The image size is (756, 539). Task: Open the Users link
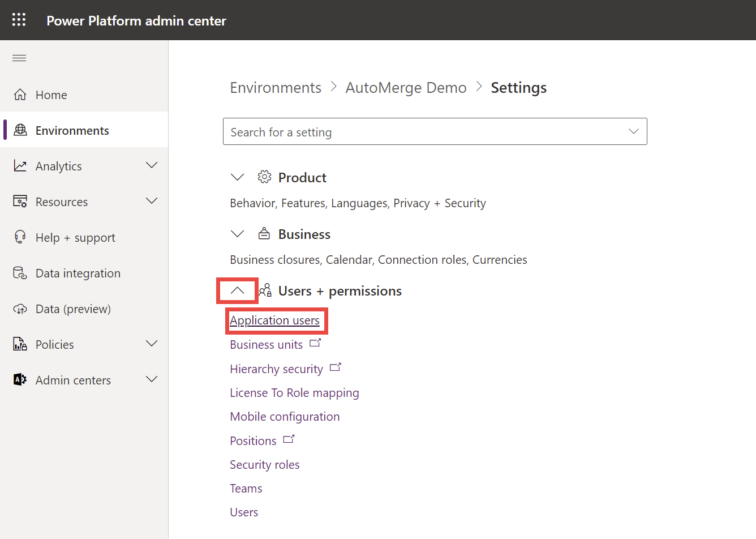pyautogui.click(x=244, y=512)
